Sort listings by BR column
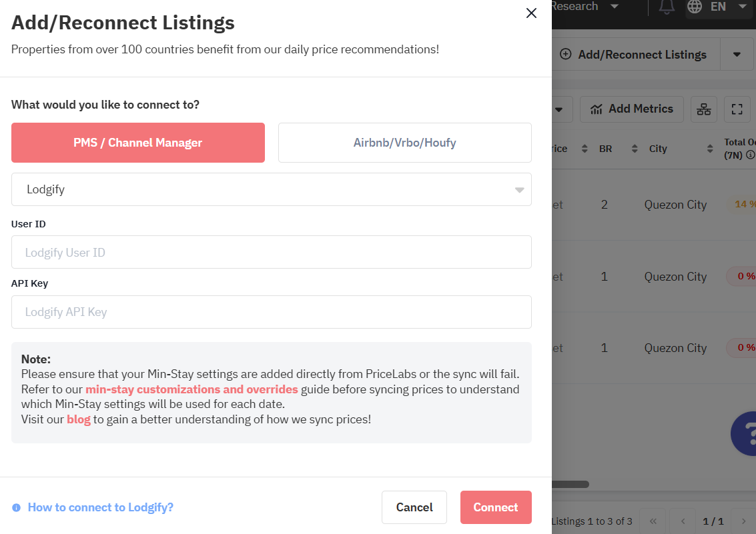This screenshot has width=756, height=534. [635, 149]
